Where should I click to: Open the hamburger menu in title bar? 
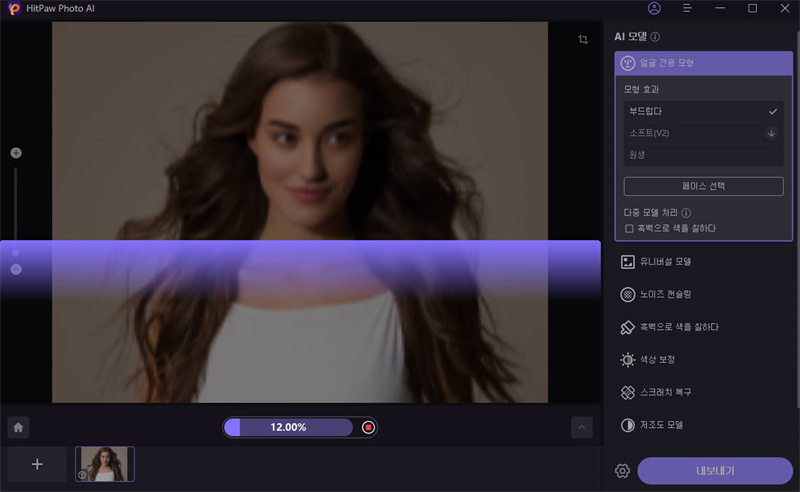pyautogui.click(x=687, y=8)
